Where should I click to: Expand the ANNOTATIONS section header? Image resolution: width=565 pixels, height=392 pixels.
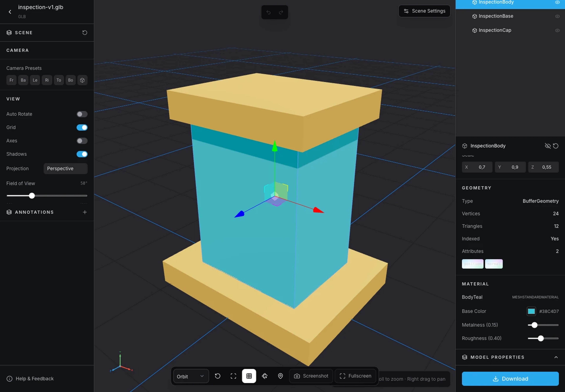pyautogui.click(x=47, y=212)
